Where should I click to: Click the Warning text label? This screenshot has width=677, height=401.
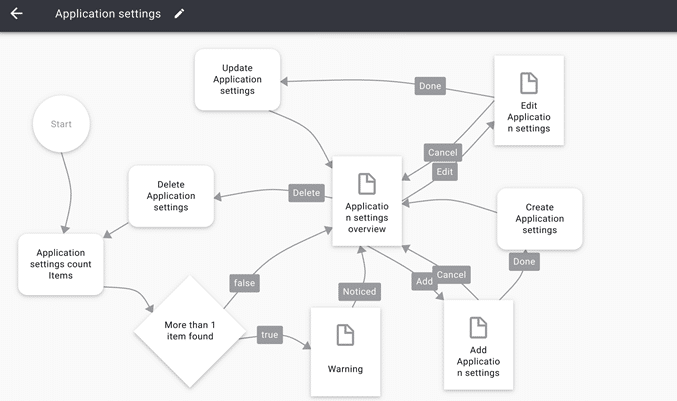(345, 369)
